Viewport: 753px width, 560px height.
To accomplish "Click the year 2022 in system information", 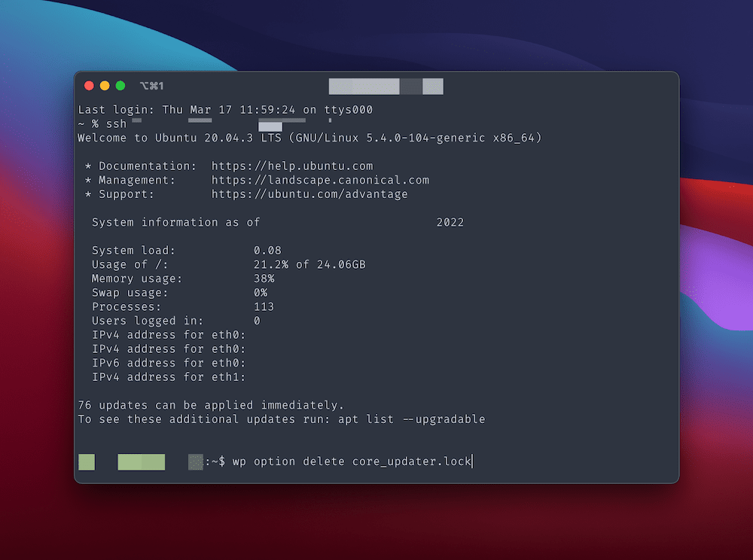I will click(x=450, y=222).
